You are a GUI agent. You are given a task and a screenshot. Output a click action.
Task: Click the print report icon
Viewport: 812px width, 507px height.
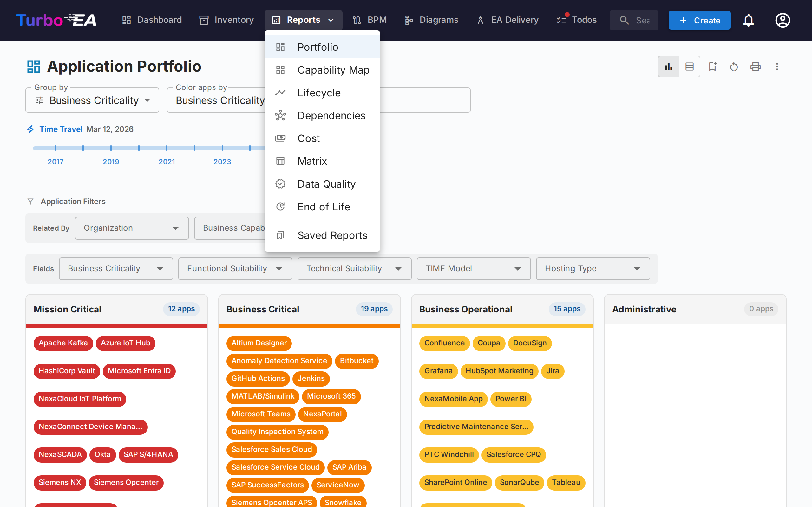point(755,67)
